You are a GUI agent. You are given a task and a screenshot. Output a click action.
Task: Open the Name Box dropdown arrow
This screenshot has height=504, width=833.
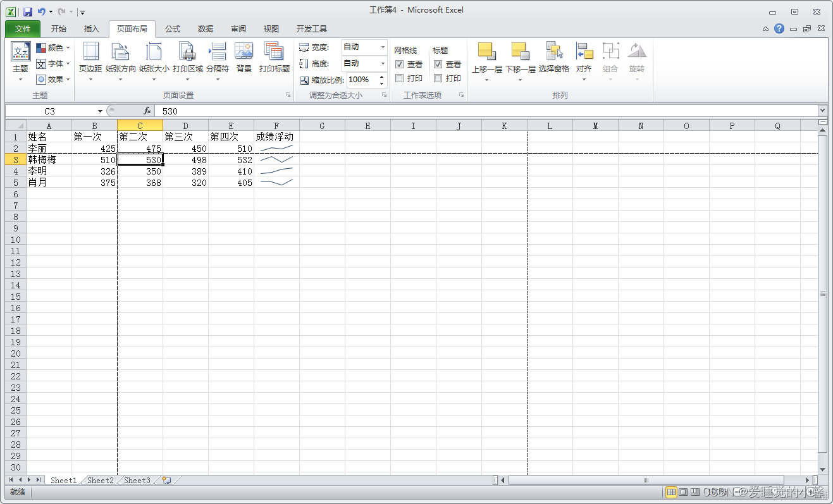100,111
